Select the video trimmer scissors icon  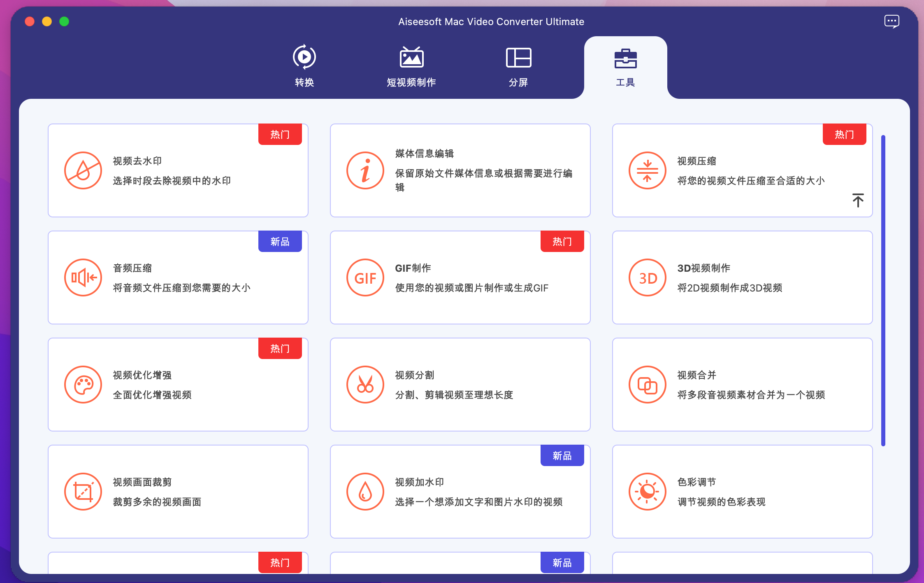pyautogui.click(x=365, y=385)
